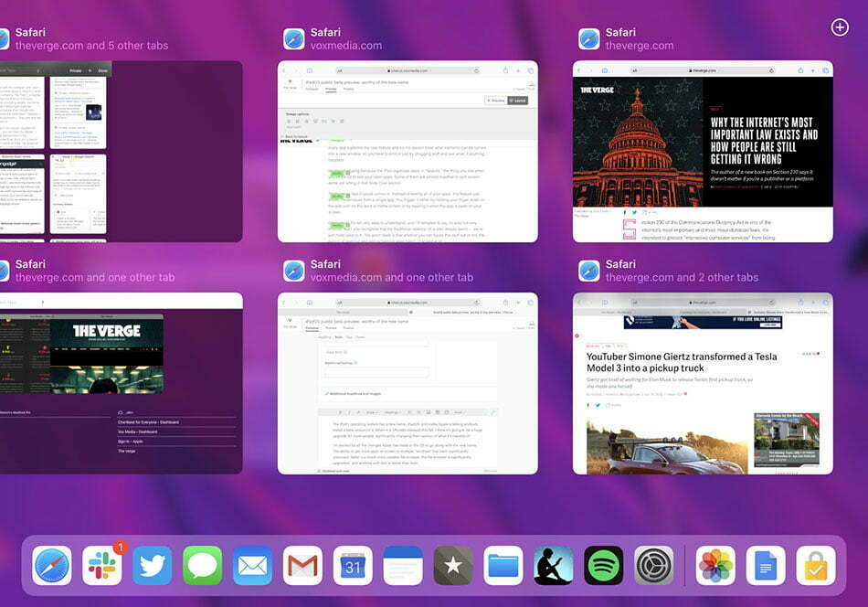This screenshot has width=868, height=607.
Task: Open Safari from the dock
Action: click(52, 566)
